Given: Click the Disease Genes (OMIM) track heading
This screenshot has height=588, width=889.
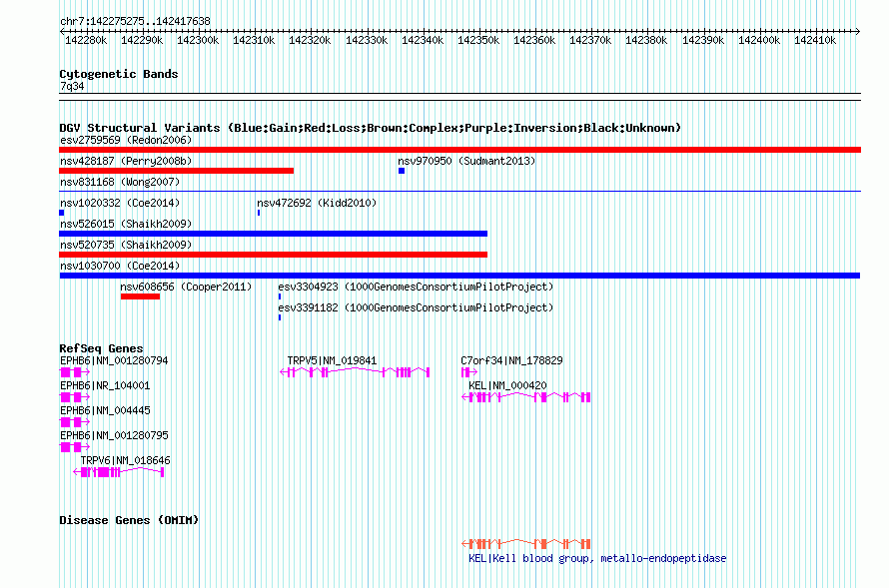Looking at the screenshot, I should coord(129,520).
